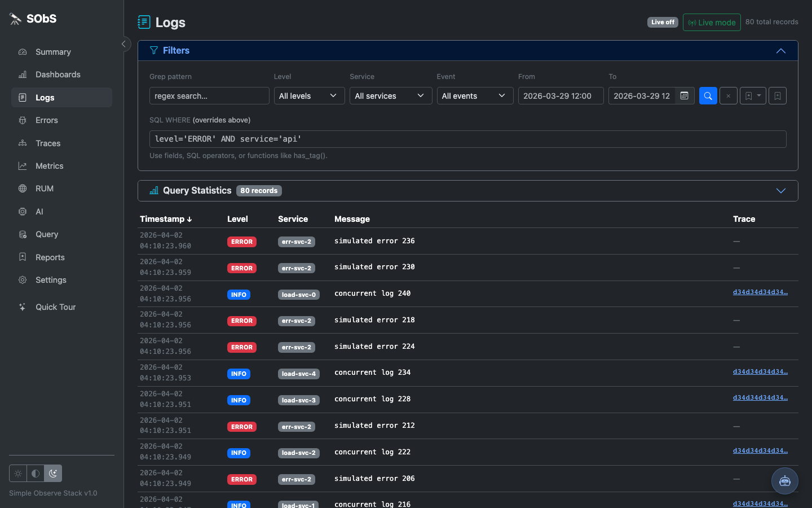812x508 pixels.
Task: Switch to auto contrast theme
Action: pyautogui.click(x=36, y=474)
